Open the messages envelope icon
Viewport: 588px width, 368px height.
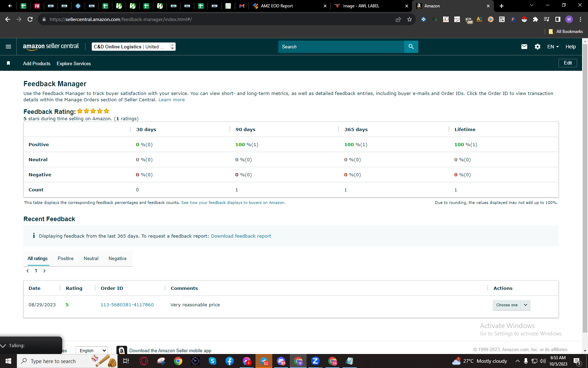click(x=524, y=47)
